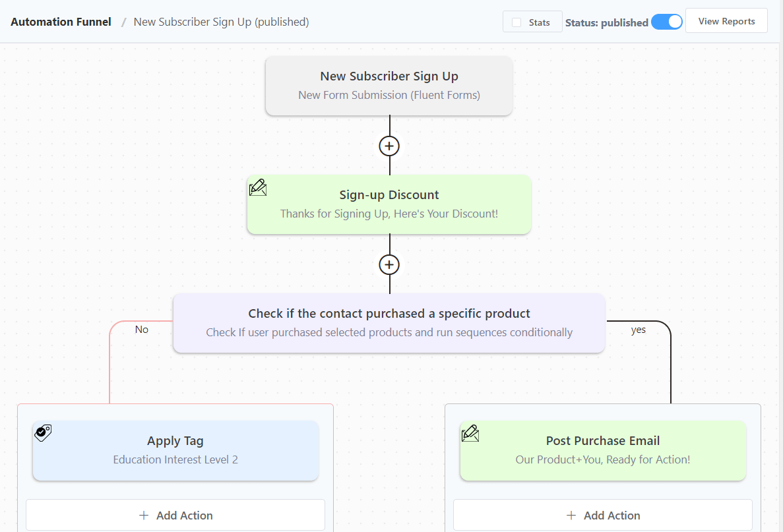This screenshot has width=783, height=532.
Task: Click the plus icon below the trigger block
Action: click(389, 146)
